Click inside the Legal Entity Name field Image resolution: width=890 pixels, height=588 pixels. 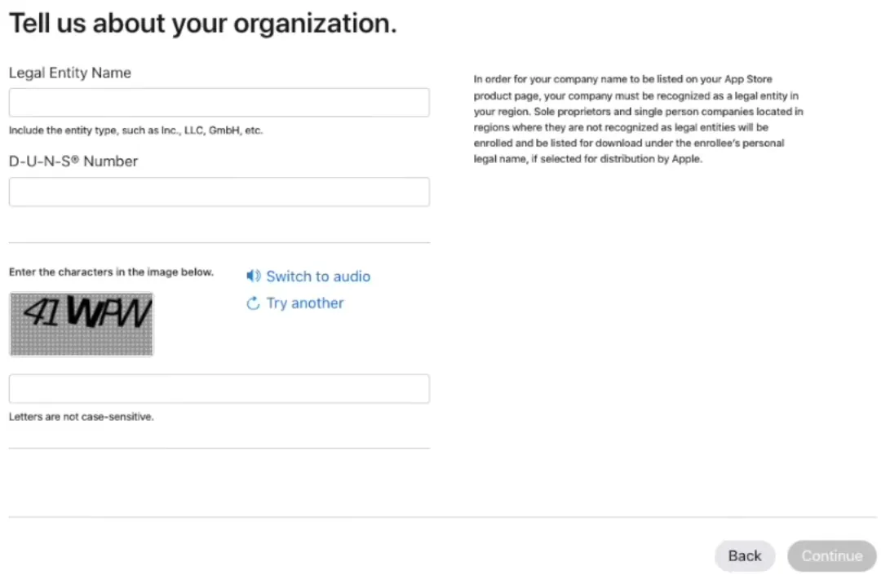pyautogui.click(x=219, y=102)
